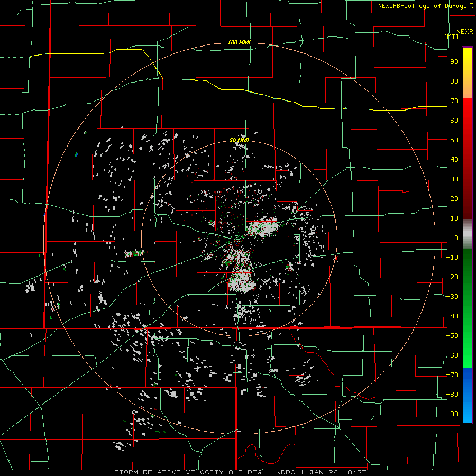This screenshot has height=476, width=476.
Task: Click the -70 value on the velocity scale
Action: click(x=452, y=375)
